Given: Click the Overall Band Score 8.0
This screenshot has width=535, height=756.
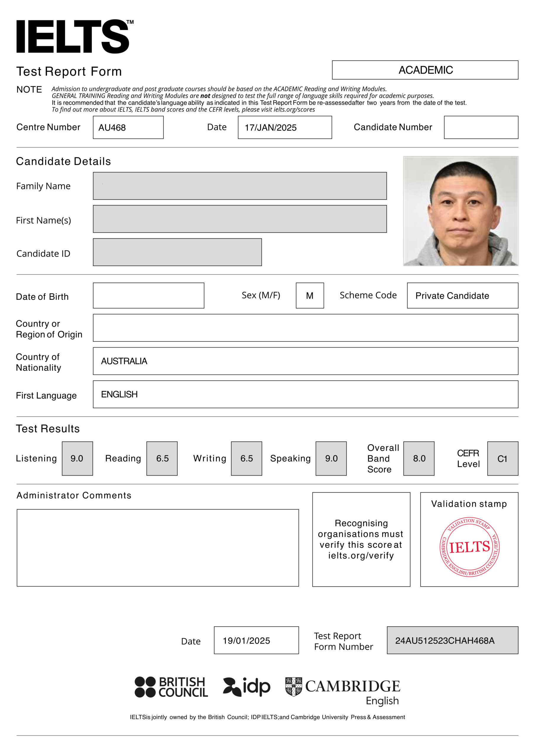Looking at the screenshot, I should pyautogui.click(x=419, y=458).
